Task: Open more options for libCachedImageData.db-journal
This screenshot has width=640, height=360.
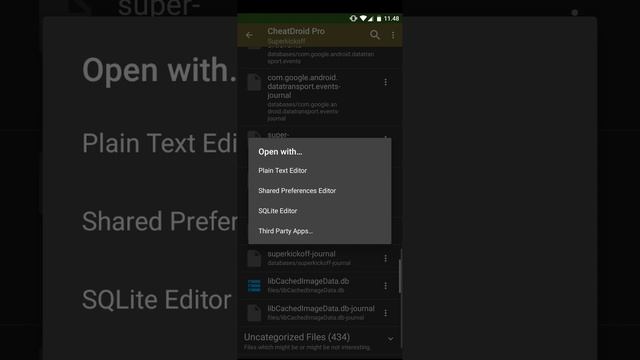Action: coord(385,313)
